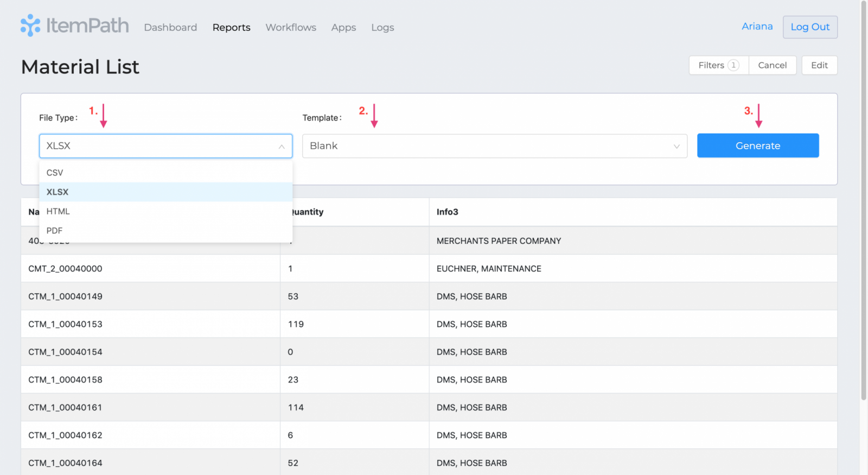Expand the Template dropdown chevron

coord(676,147)
